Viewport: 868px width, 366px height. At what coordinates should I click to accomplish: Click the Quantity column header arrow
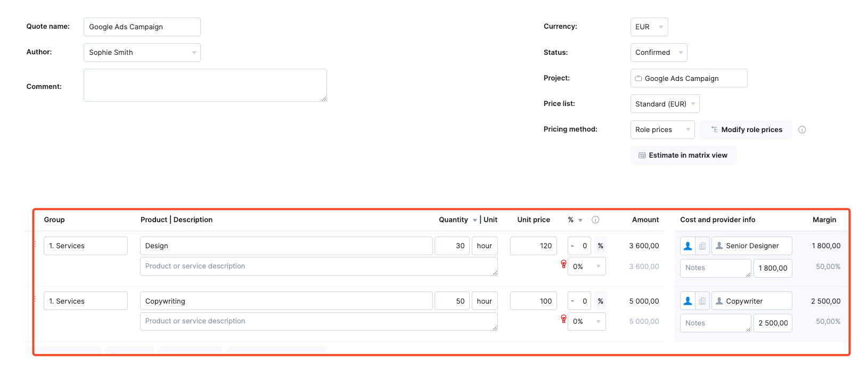474,220
